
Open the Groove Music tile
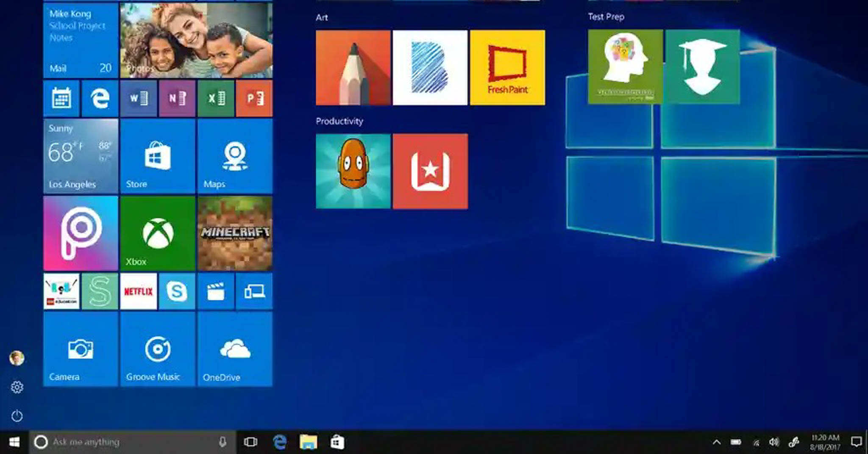[158, 349]
